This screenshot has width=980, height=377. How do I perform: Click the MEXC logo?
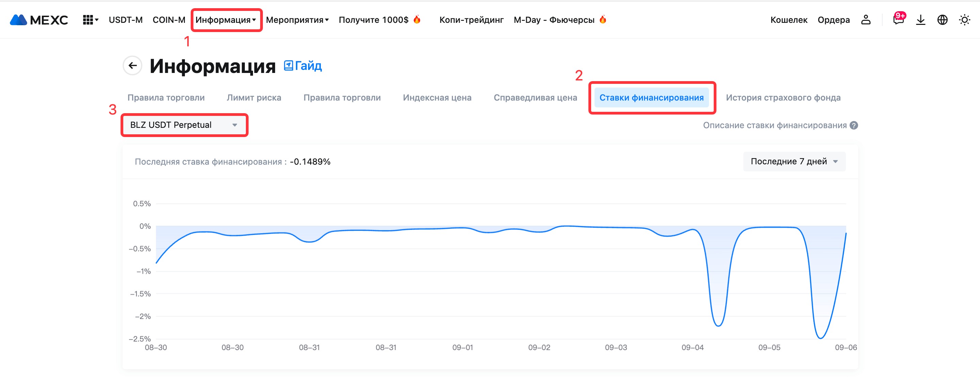click(x=39, y=20)
